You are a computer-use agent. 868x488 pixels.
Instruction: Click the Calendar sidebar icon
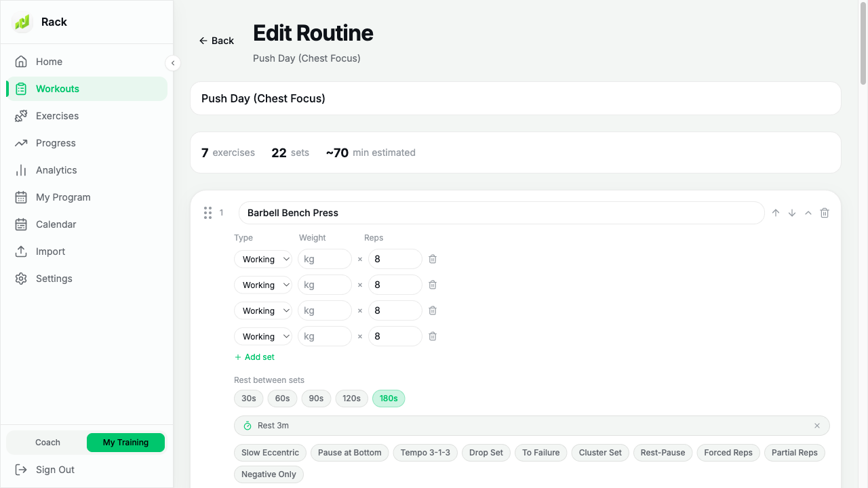(x=21, y=224)
